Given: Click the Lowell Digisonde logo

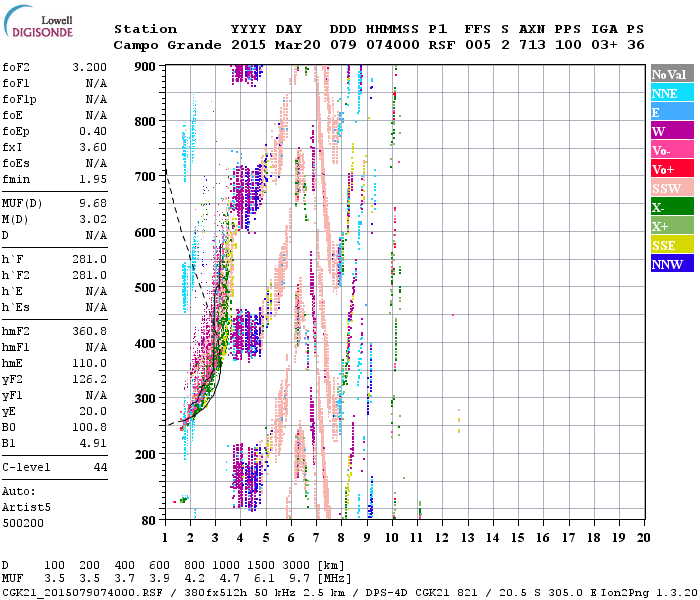Looking at the screenshot, I should 38,21.
